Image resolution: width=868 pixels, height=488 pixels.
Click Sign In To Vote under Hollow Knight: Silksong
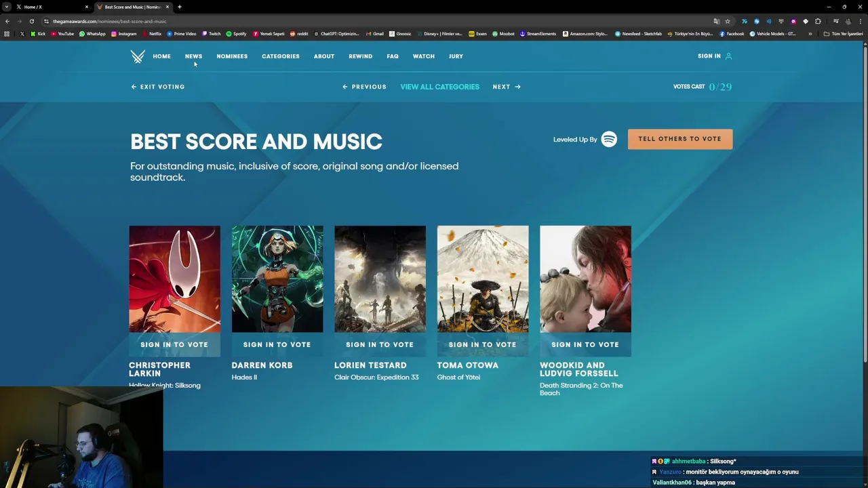click(x=174, y=344)
